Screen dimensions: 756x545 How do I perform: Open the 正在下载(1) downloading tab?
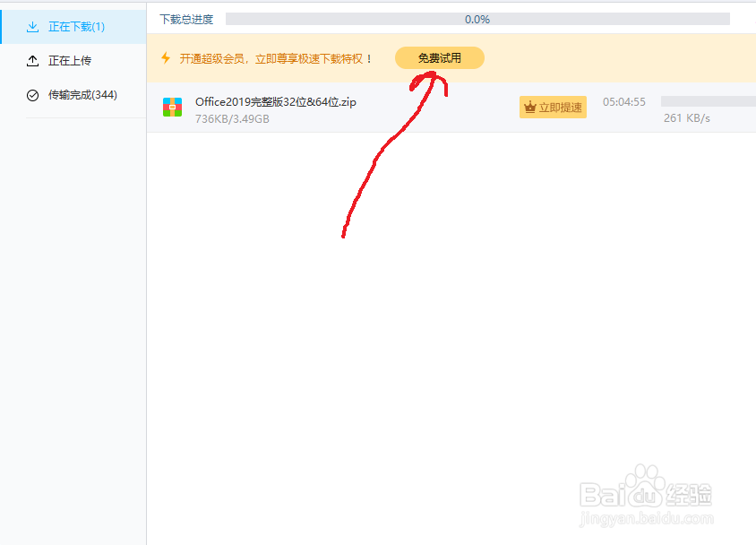(73, 27)
